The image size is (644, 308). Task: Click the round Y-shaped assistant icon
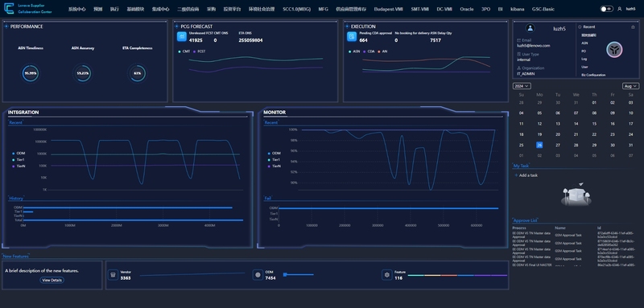[x=614, y=50]
